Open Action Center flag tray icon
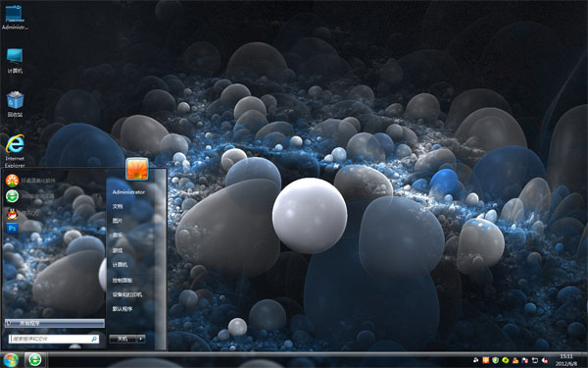This screenshot has width=588, height=368. coord(525,360)
